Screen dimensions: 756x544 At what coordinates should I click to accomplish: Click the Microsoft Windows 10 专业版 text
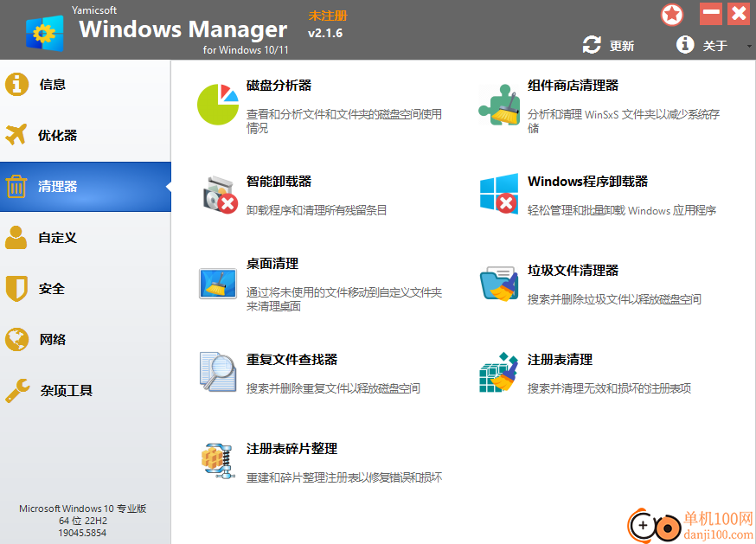tap(82, 509)
